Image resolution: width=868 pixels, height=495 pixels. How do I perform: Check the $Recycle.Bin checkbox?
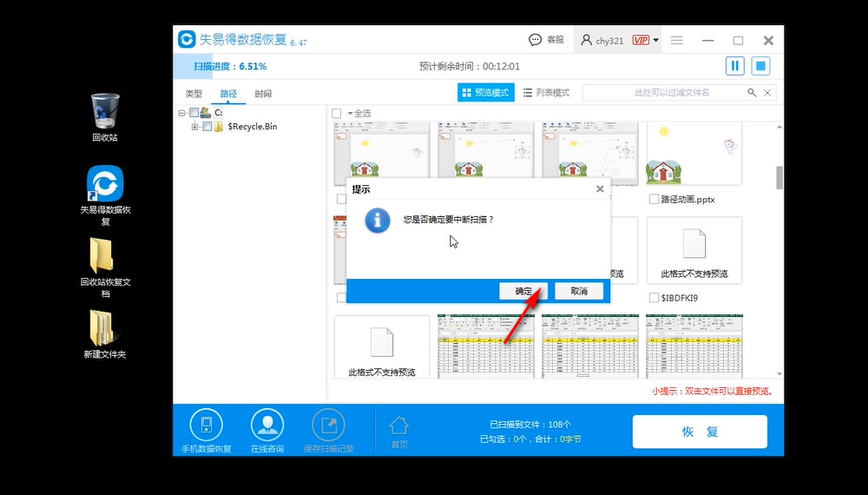coord(207,127)
